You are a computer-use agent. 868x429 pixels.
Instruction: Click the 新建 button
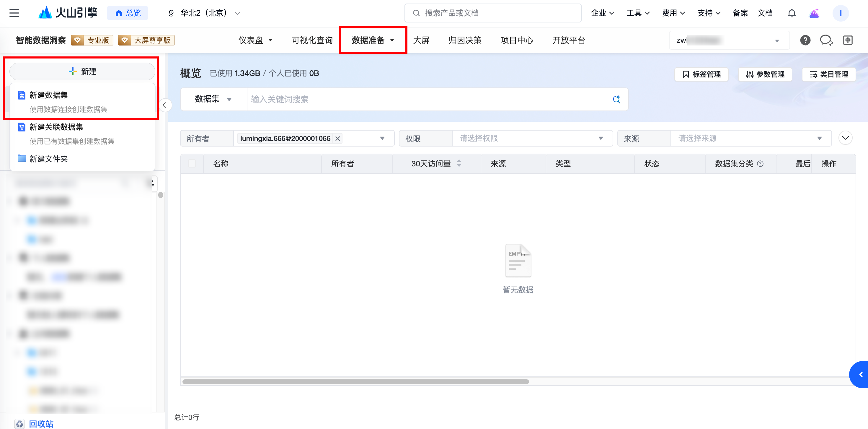82,71
